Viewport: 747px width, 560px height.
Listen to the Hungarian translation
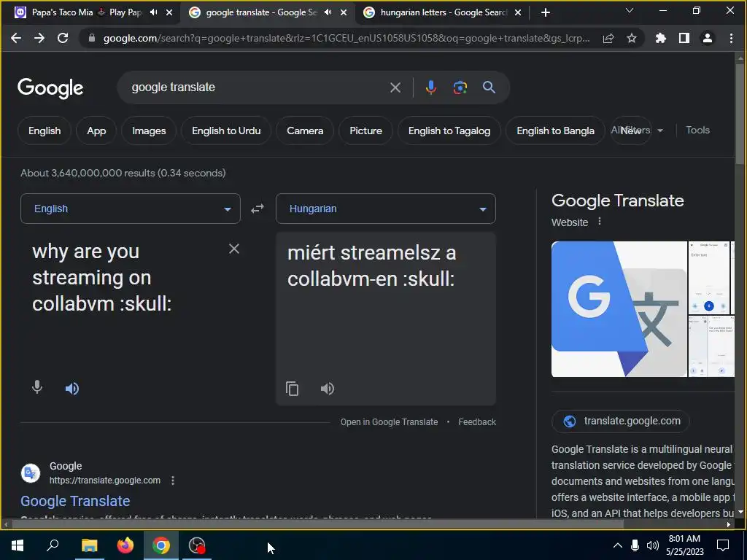click(x=328, y=389)
